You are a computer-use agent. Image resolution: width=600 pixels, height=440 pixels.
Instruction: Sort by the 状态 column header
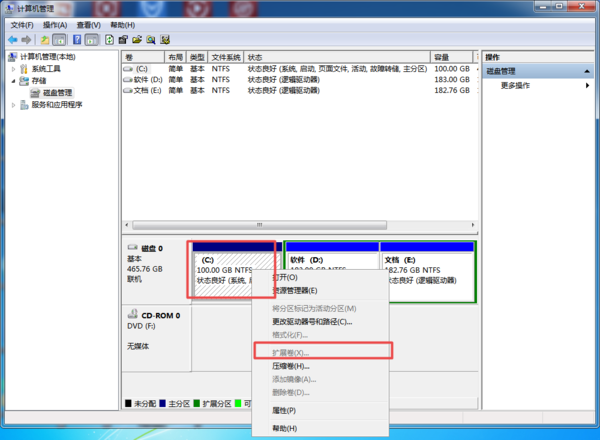point(337,57)
